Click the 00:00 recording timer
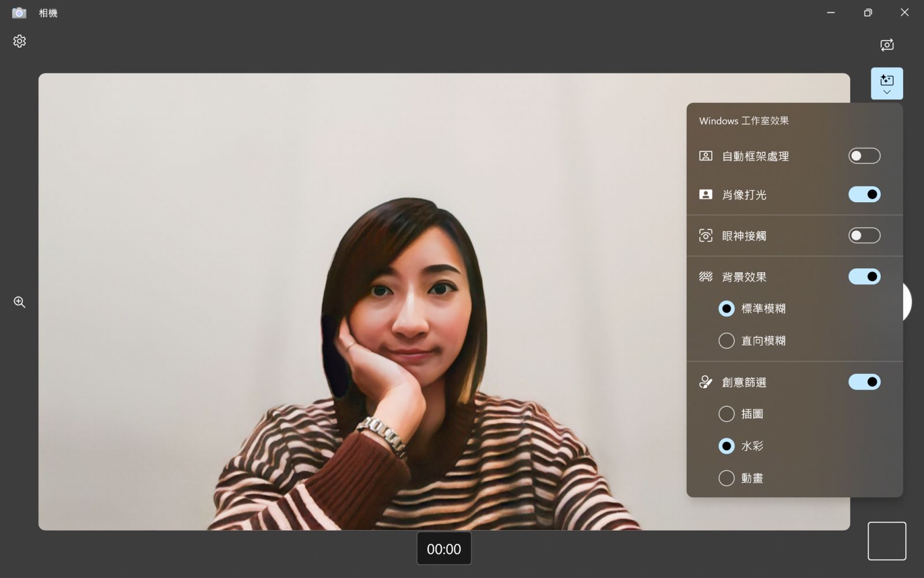Viewport: 924px width, 578px height. [444, 549]
